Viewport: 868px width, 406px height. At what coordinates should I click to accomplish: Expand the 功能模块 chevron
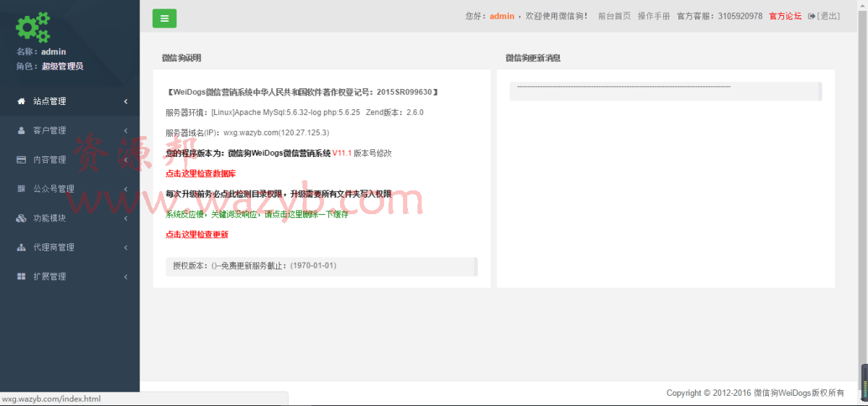click(x=126, y=218)
